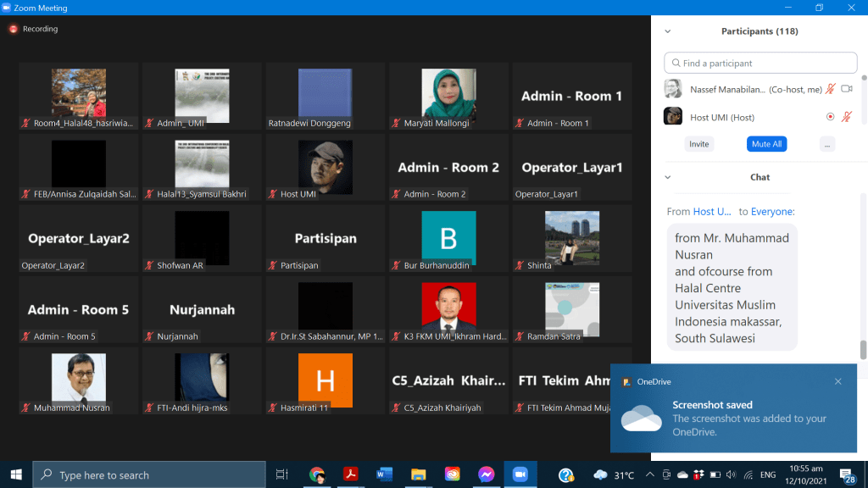This screenshot has height=488, width=868.
Task: Open Zoom from the Windows taskbar
Action: click(x=520, y=474)
